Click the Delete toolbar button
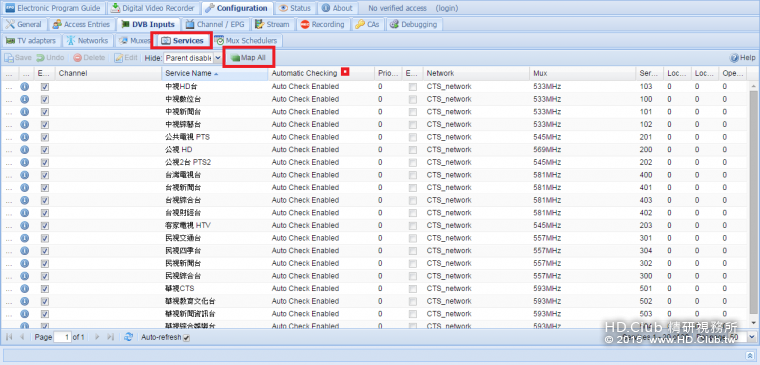Viewport: 760px width, 365px height. (x=89, y=58)
